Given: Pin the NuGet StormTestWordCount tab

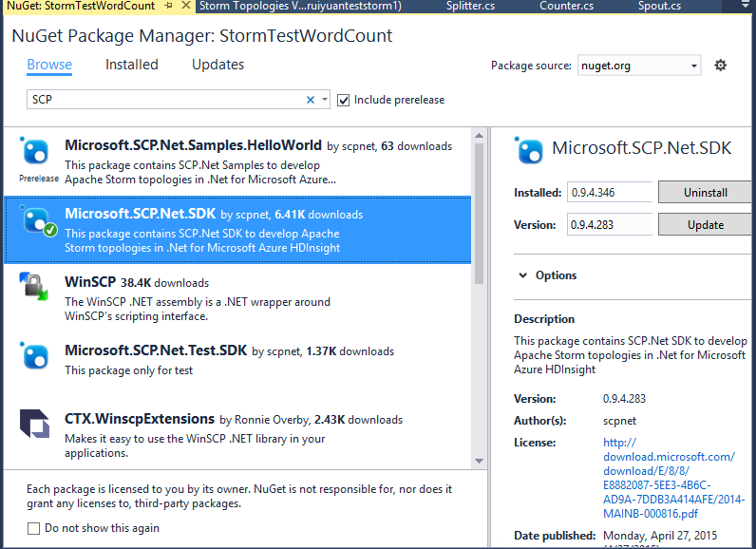Looking at the screenshot, I should (x=168, y=7).
